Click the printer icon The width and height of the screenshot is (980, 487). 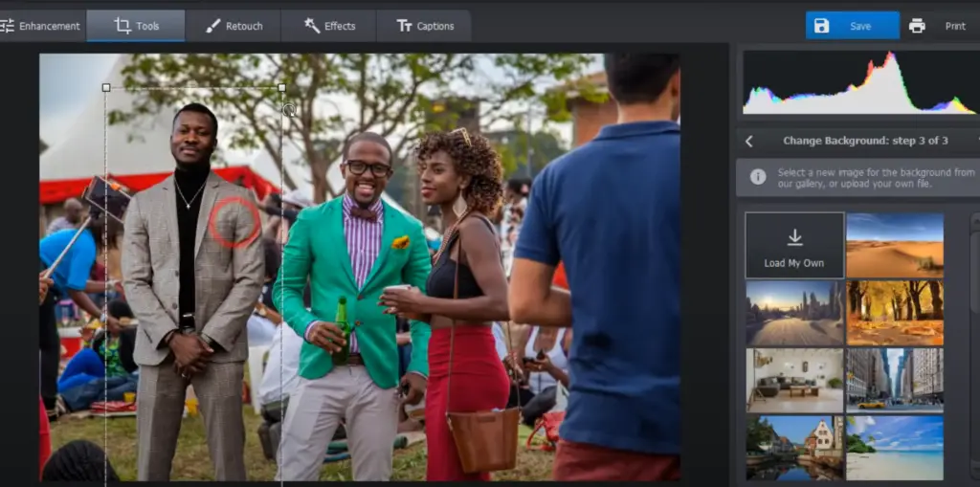coord(917,26)
